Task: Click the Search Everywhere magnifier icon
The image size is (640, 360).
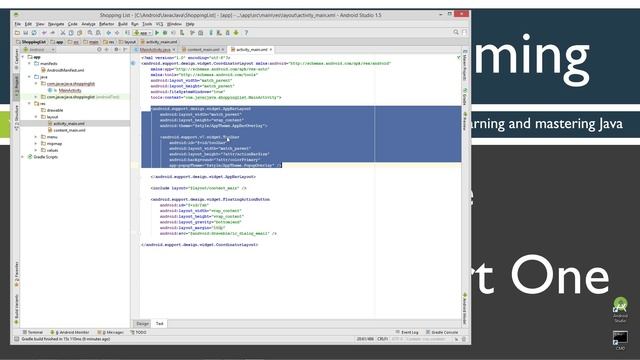Action: click(456, 32)
